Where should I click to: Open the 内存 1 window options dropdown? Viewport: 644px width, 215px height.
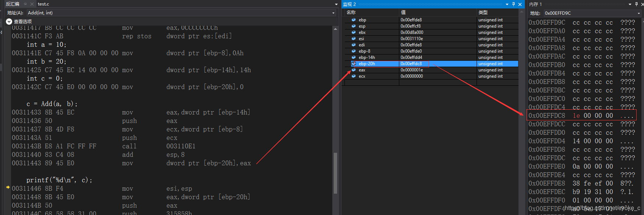pos(630,4)
